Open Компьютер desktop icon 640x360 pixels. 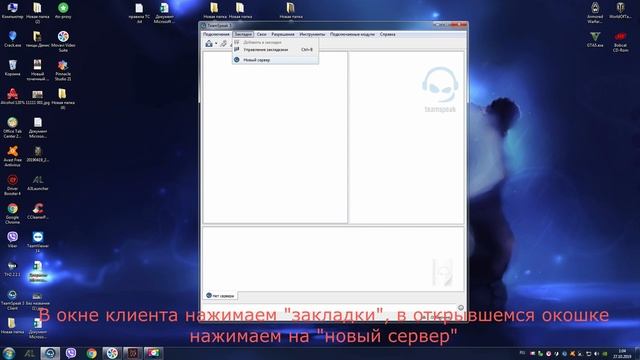12,11
